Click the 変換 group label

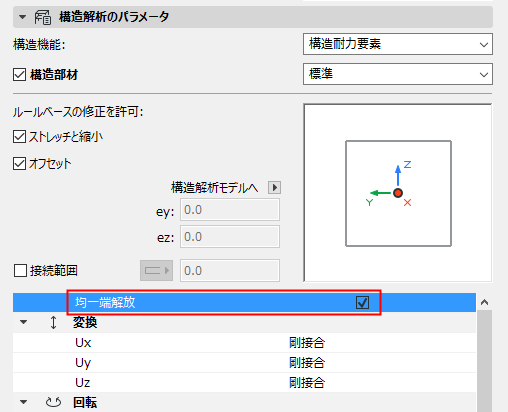[85, 322]
